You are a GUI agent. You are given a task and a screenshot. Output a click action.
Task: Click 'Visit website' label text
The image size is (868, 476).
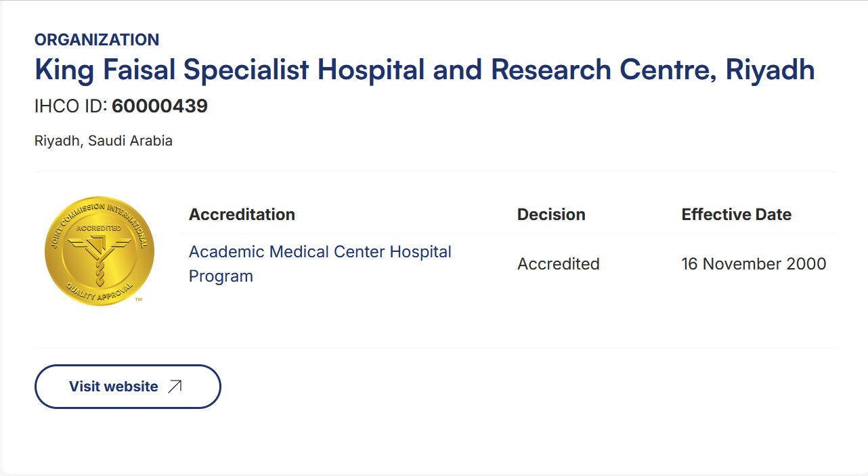click(114, 387)
